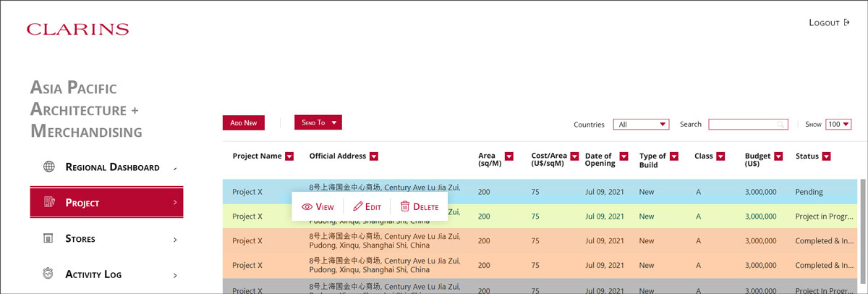The height and width of the screenshot is (294, 868).
Task: Click the Project in Progress status cell
Action: (x=823, y=217)
